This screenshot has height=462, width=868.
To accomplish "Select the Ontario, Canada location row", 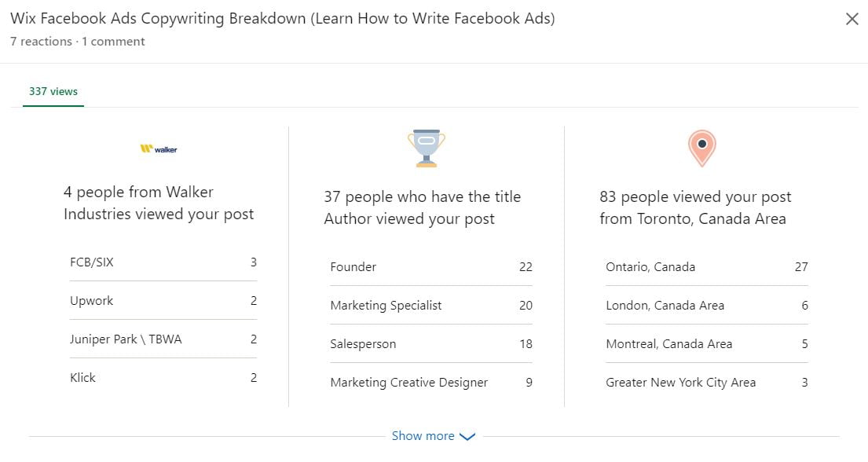I will (707, 267).
